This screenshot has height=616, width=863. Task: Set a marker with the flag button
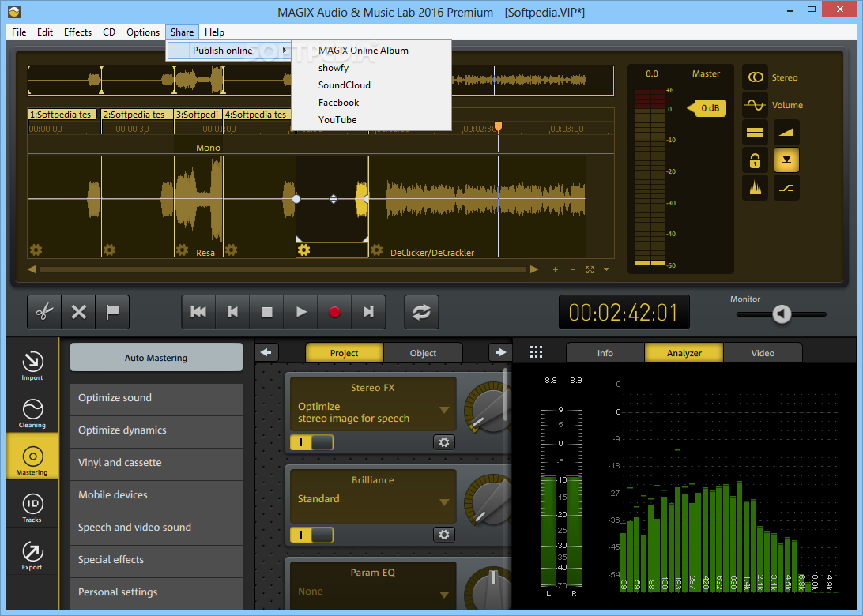click(112, 312)
